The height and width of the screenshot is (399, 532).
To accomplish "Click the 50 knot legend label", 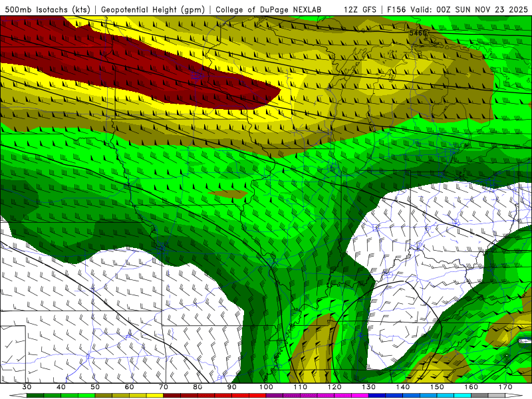I will point(95,387).
